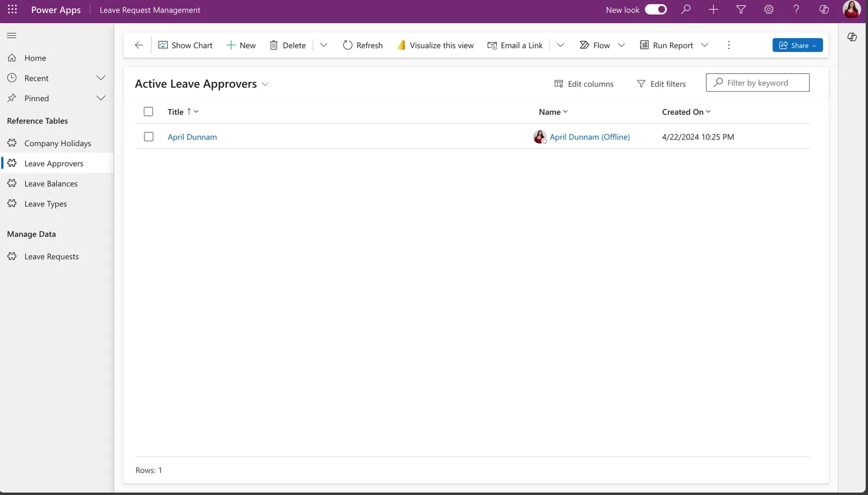The width and height of the screenshot is (868, 495).
Task: Open April Dunnam (Offline) user link
Action: pyautogui.click(x=590, y=137)
